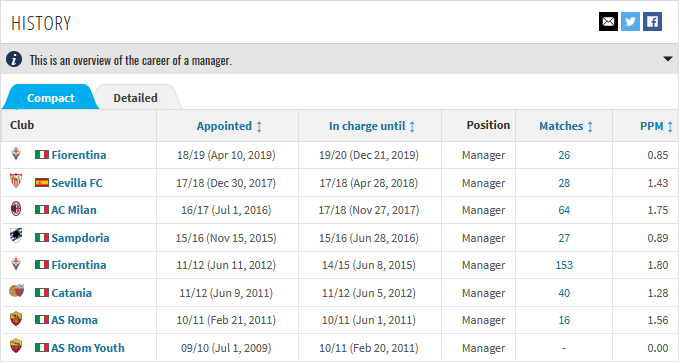Sort the table by PPM column
Image resolution: width=679 pixels, height=362 pixels.
pos(656,126)
